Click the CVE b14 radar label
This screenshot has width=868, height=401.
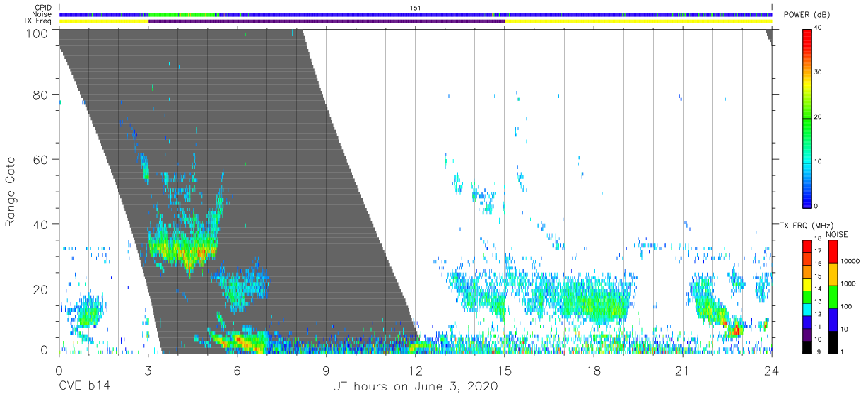pyautogui.click(x=84, y=387)
